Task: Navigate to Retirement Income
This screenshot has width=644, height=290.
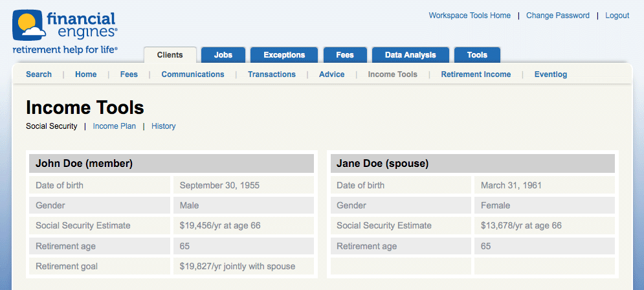Action: coord(476,74)
